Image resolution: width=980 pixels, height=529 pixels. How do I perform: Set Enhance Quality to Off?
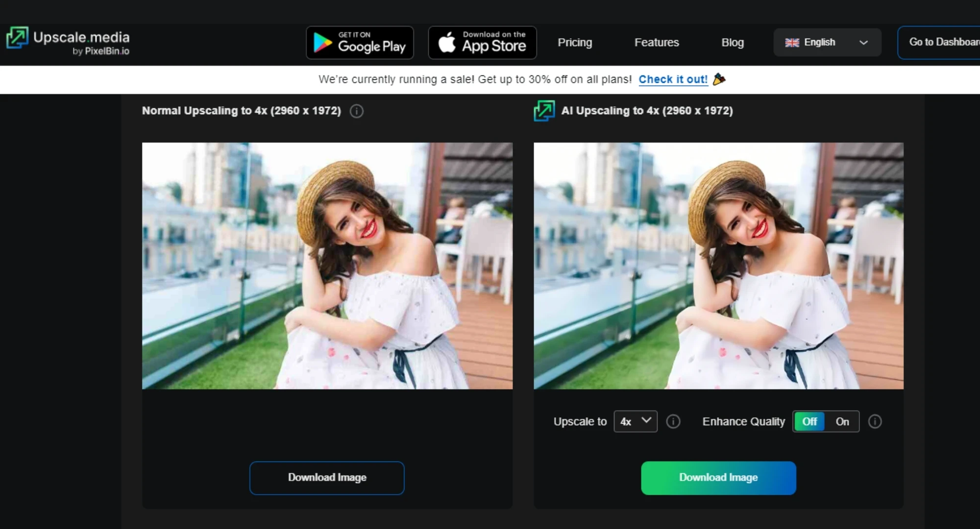(809, 422)
